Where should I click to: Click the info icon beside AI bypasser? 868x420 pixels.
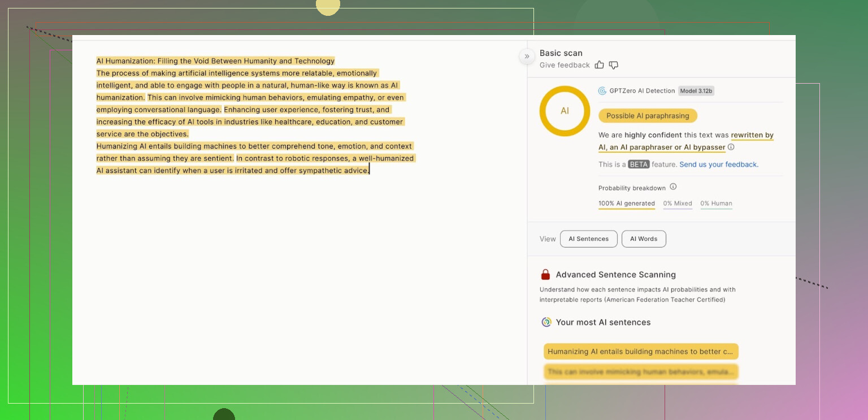[731, 147]
